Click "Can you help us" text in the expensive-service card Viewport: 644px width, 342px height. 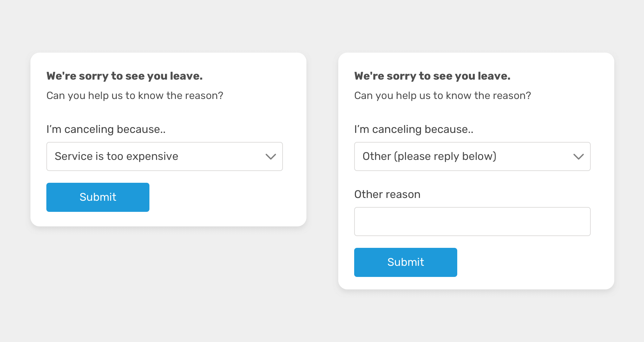coord(135,96)
